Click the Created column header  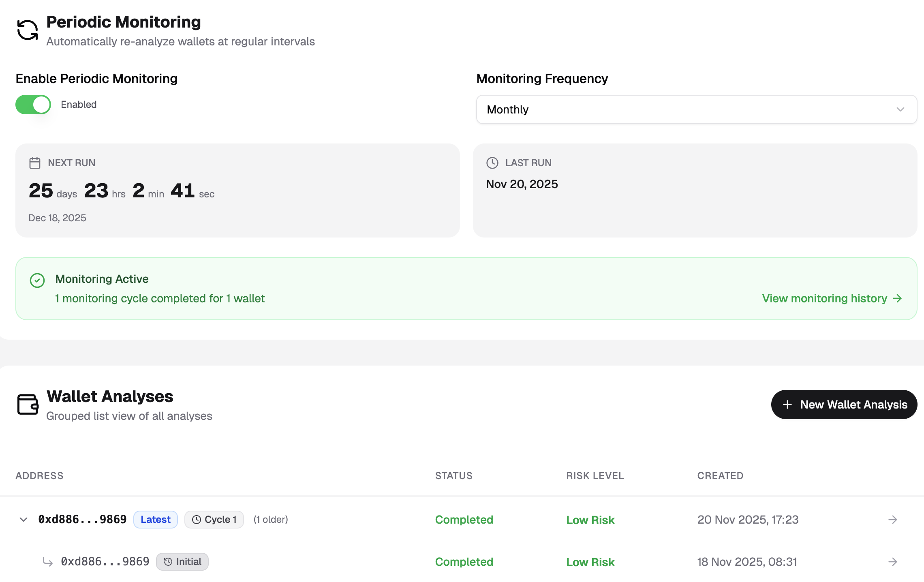(x=720, y=476)
